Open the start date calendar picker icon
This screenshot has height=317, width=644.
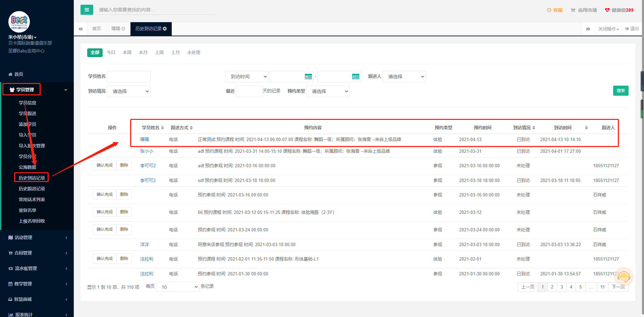pos(308,77)
